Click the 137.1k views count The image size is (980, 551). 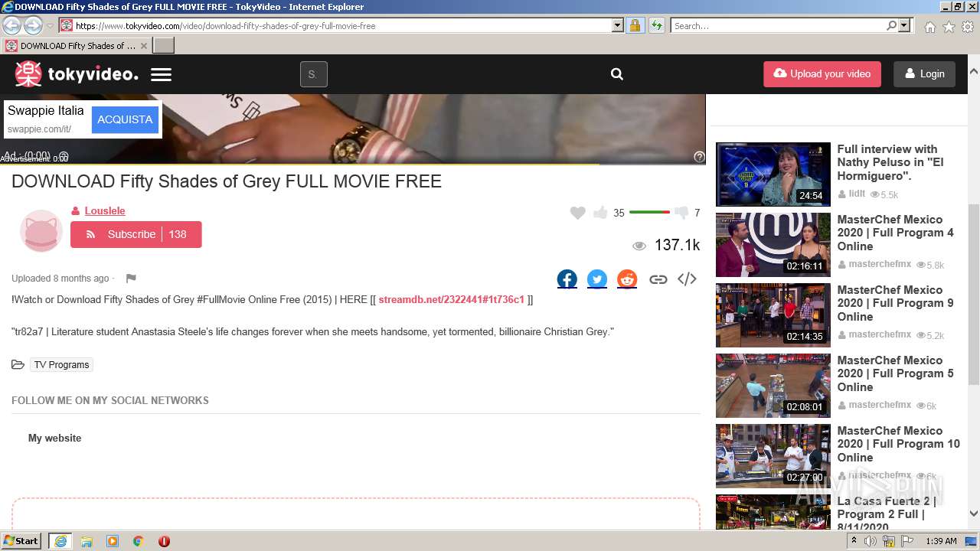tap(677, 245)
